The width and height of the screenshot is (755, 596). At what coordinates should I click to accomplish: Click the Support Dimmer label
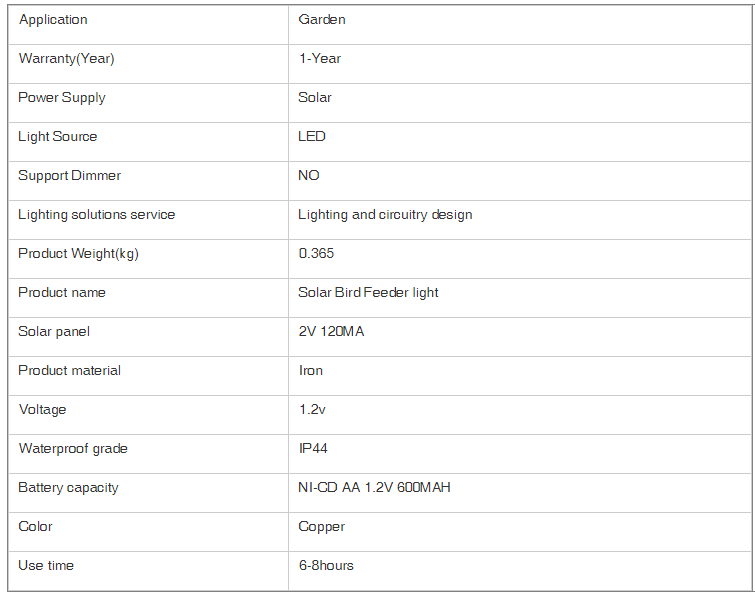point(69,176)
